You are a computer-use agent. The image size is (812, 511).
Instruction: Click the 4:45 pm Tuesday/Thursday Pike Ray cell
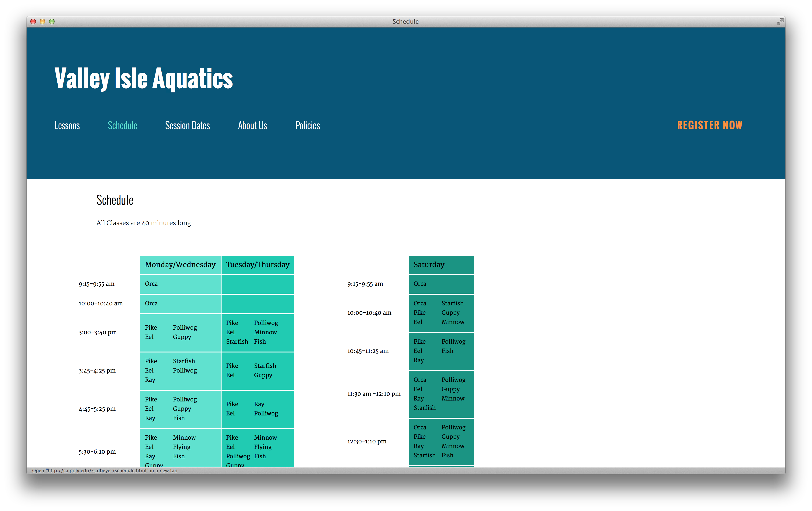tap(258, 409)
